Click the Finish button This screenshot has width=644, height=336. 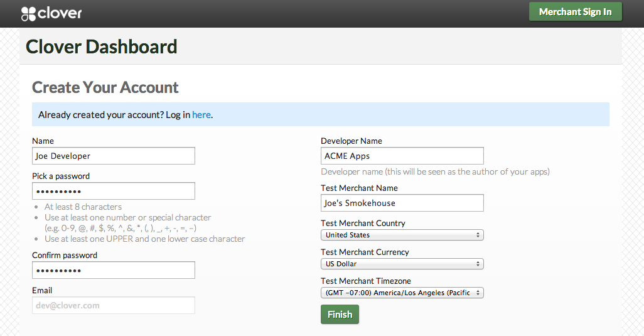[x=340, y=314]
